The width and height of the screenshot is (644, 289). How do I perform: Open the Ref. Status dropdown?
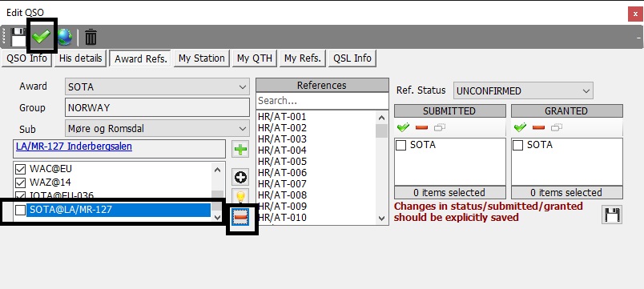[523, 90]
